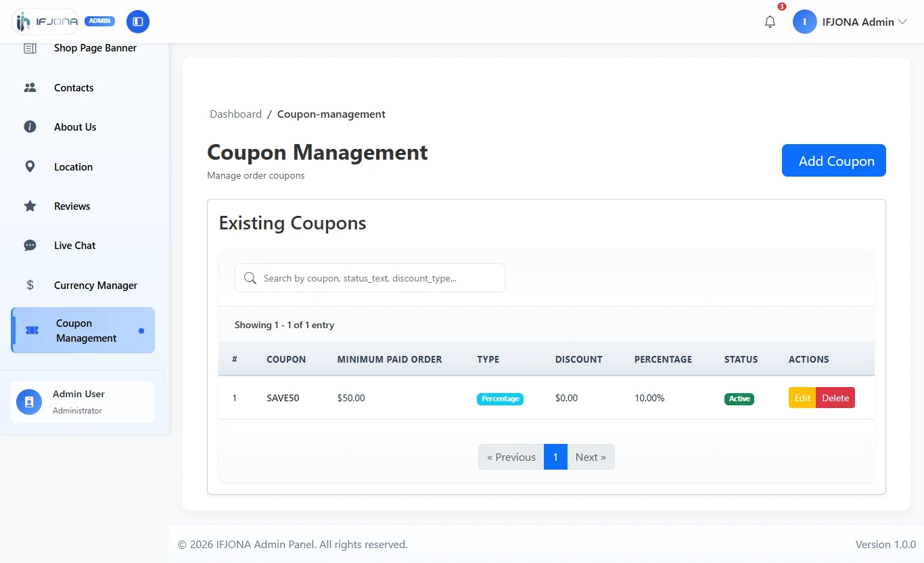
Task: Click the Add Coupon button
Action: coord(833,160)
